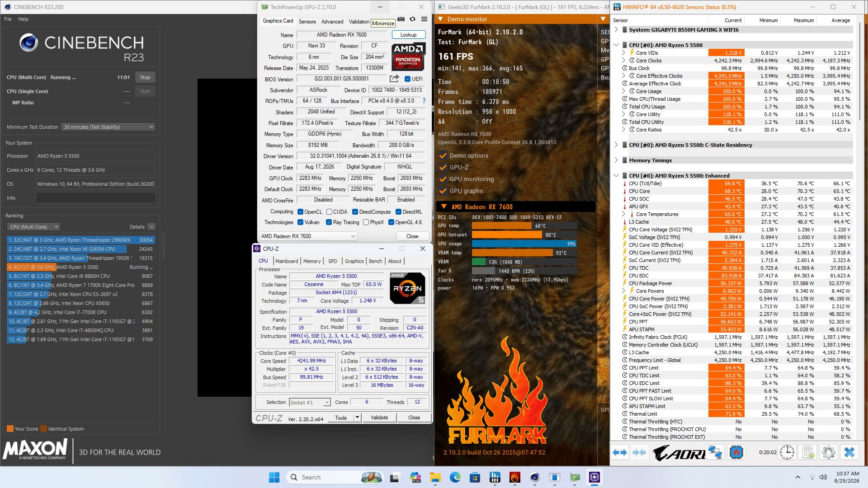Click the HWiNFO flaming CPU chip icon
Viewport: 868px width, 488px height.
pos(736,452)
